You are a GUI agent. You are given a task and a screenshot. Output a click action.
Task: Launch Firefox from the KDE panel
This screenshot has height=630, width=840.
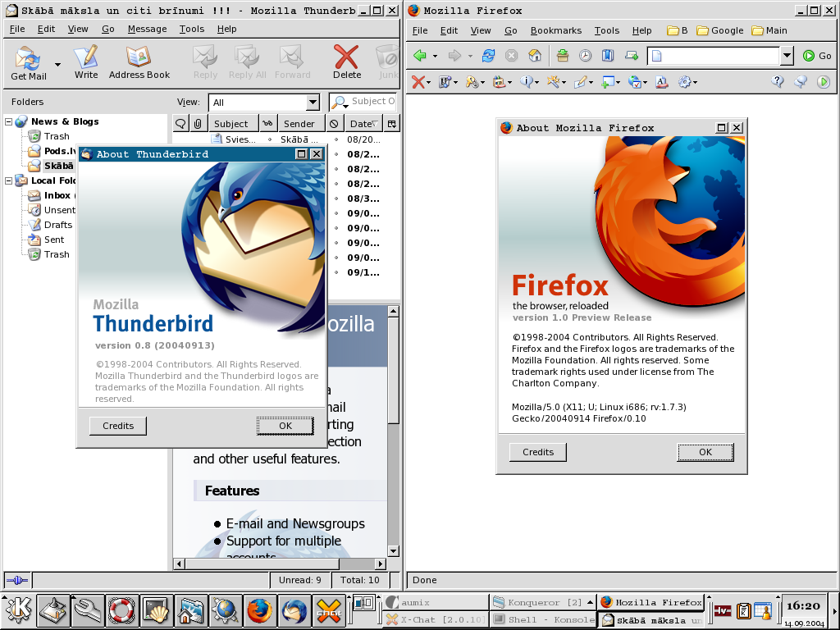259,611
